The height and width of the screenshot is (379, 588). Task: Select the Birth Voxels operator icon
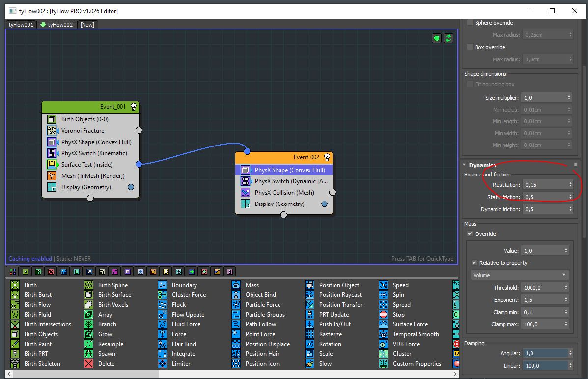tap(88, 304)
